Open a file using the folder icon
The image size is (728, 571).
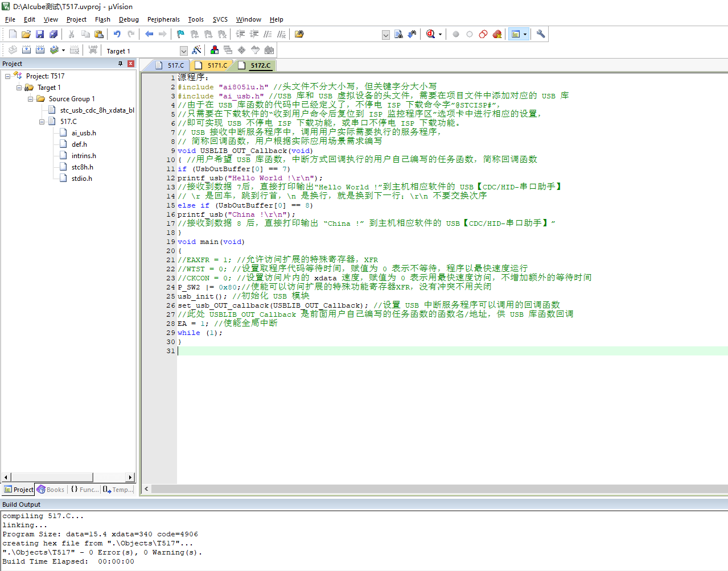(26, 34)
